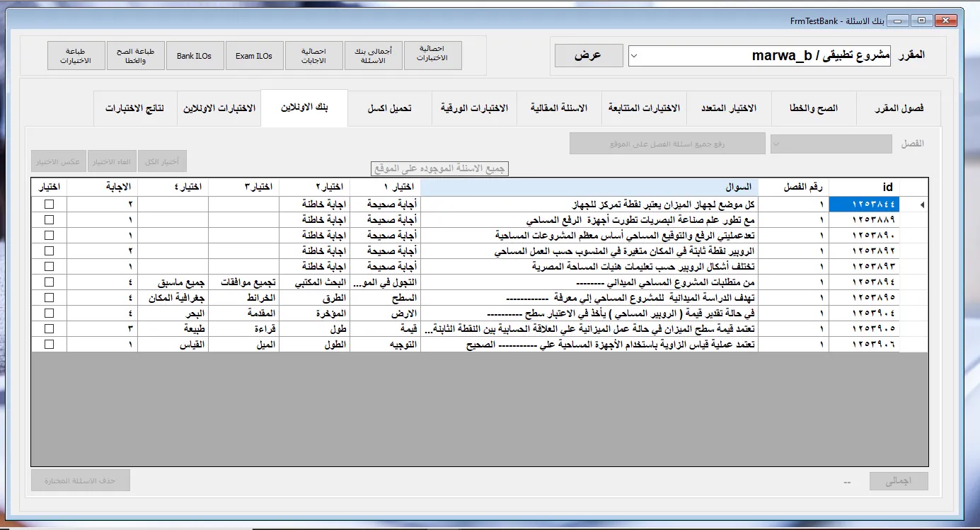Open the المقرر course dropdown

pyautogui.click(x=760, y=56)
